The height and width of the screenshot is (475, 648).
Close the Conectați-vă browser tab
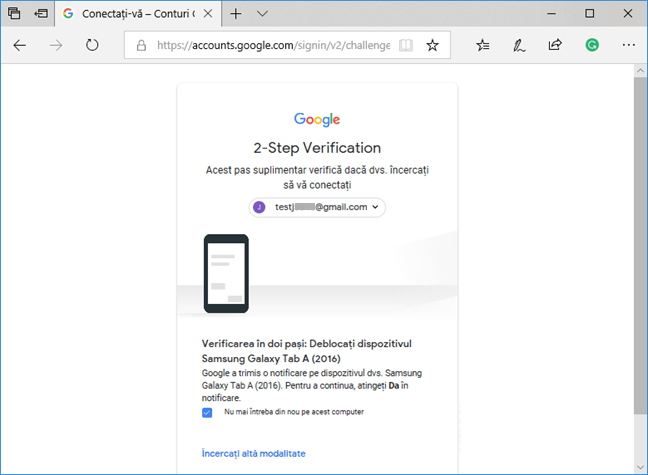[x=208, y=14]
